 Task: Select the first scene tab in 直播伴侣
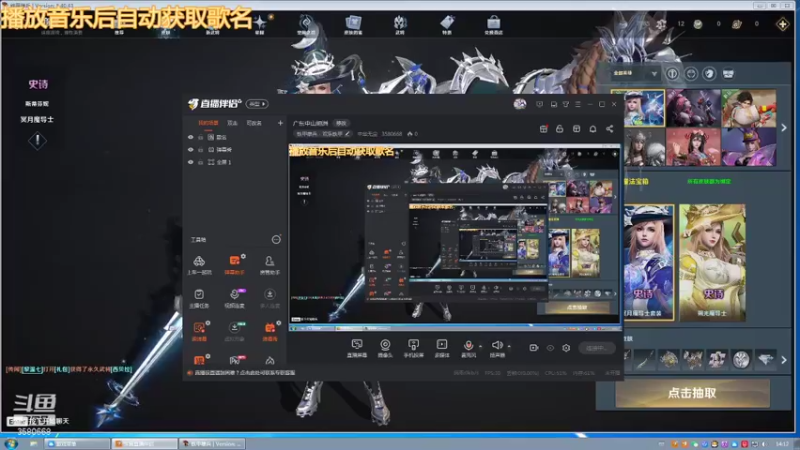click(x=208, y=123)
